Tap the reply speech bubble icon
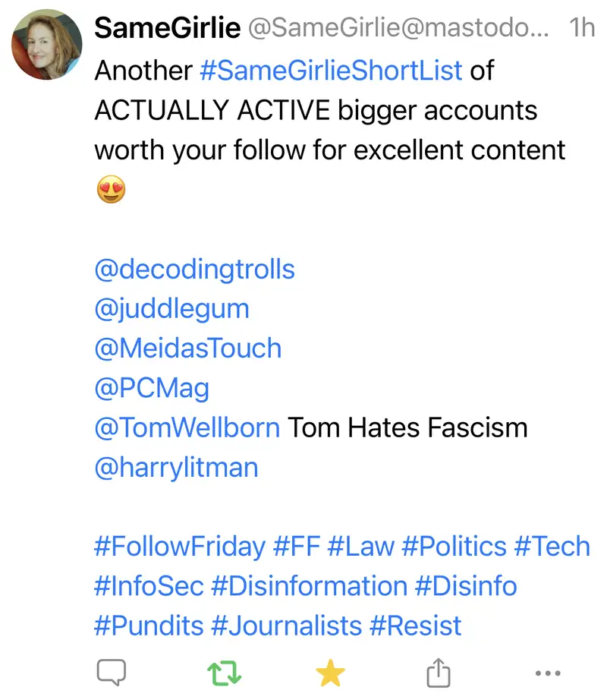This screenshot has height=700, width=607. (111, 671)
